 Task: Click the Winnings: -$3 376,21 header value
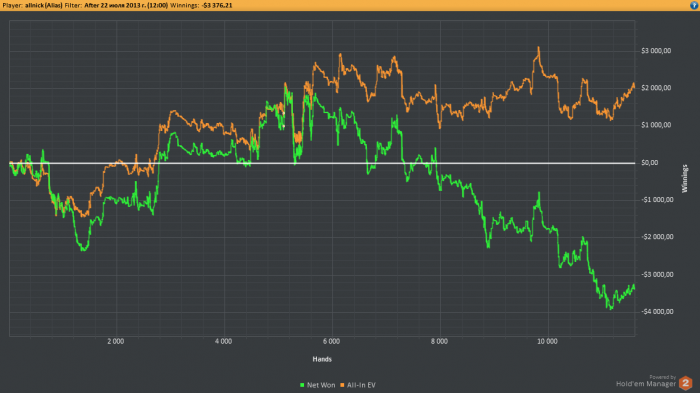201,5
